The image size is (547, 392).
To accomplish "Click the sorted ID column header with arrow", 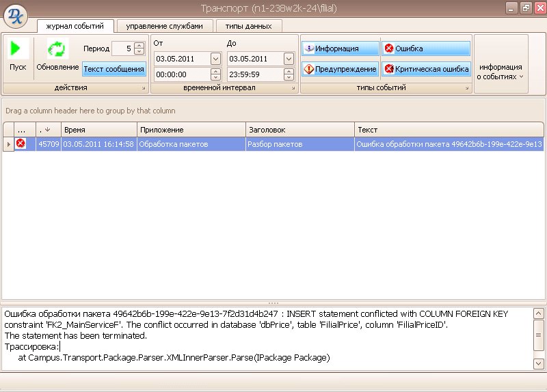I will (x=49, y=130).
